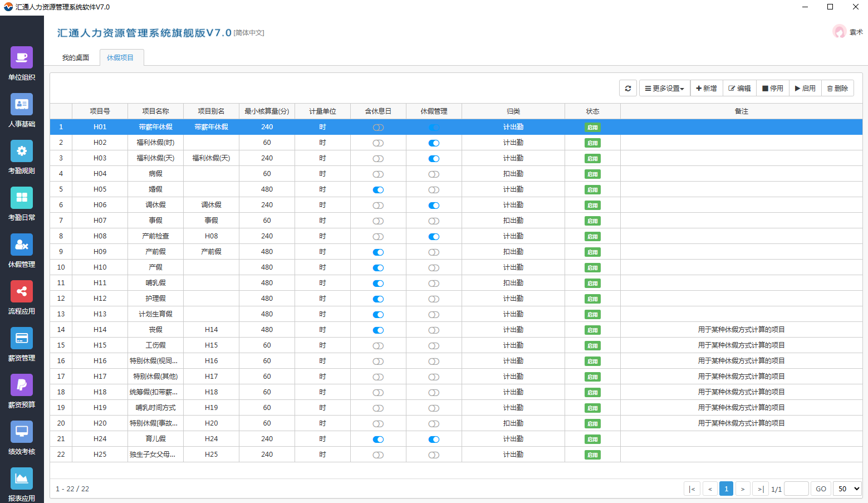The image size is (868, 503).
Task: Open 考勤规则 from the sidebar
Action: pos(22,157)
